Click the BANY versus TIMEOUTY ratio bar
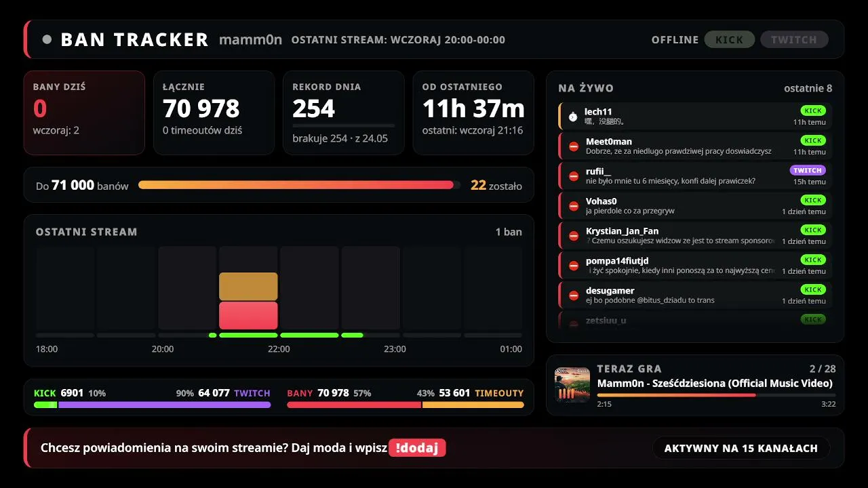Image resolution: width=868 pixels, height=488 pixels. tap(406, 405)
